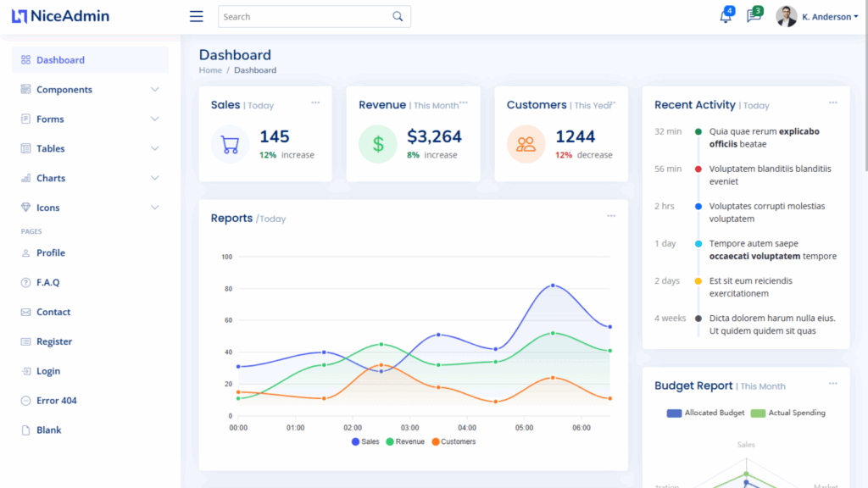Select Dashboard in the sidebar
868x488 pixels.
point(90,60)
